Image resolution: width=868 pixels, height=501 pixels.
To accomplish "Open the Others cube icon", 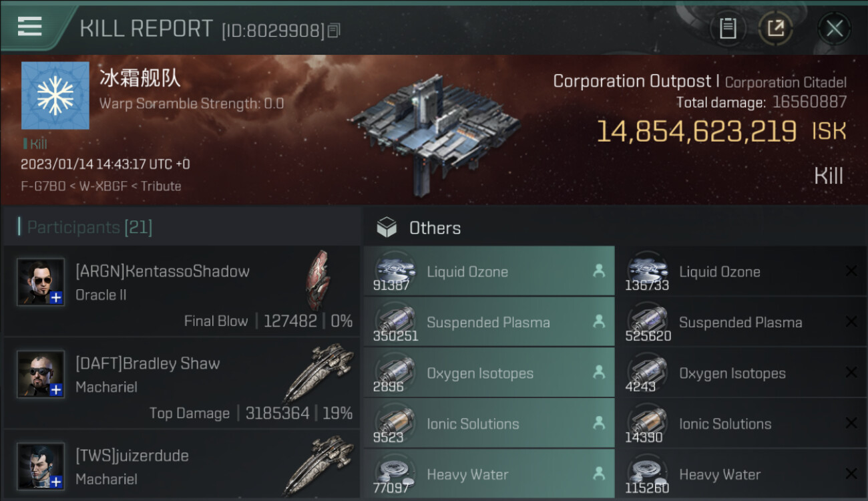I will tap(387, 228).
